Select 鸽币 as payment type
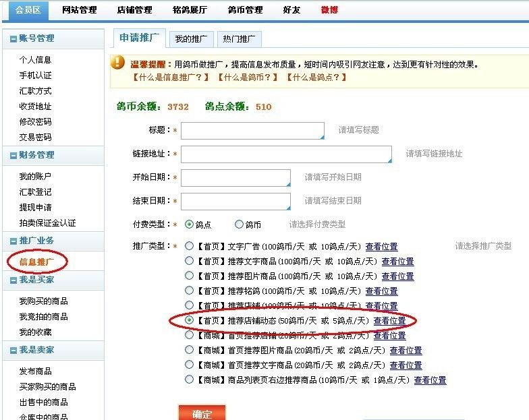The height and width of the screenshot is (420, 529). [239, 224]
